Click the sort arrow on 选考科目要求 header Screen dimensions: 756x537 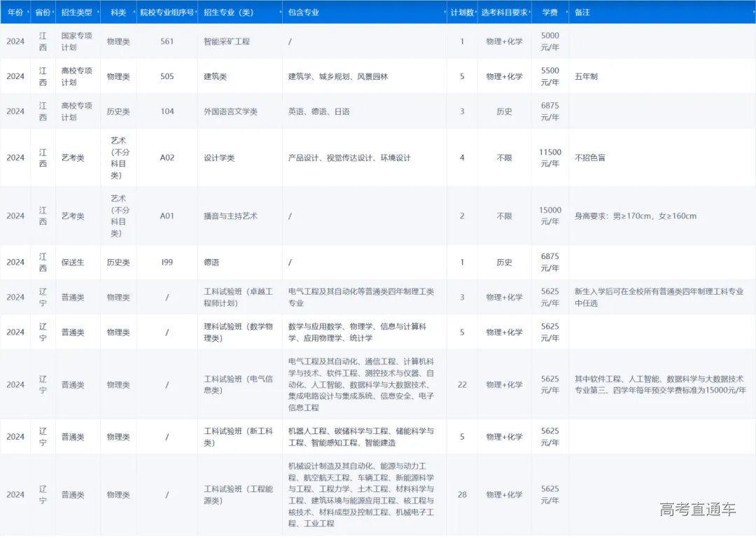(529, 12)
